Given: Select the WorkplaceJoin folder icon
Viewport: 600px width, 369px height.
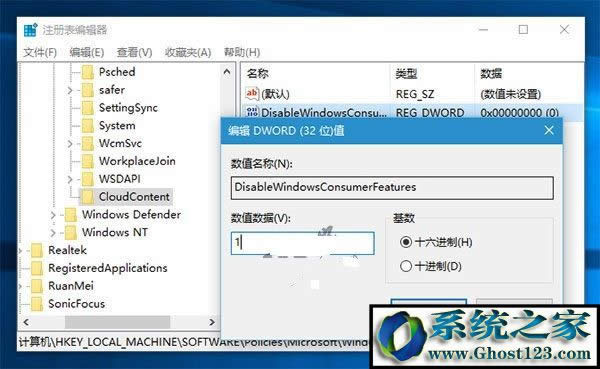Looking at the screenshot, I should 88,161.
